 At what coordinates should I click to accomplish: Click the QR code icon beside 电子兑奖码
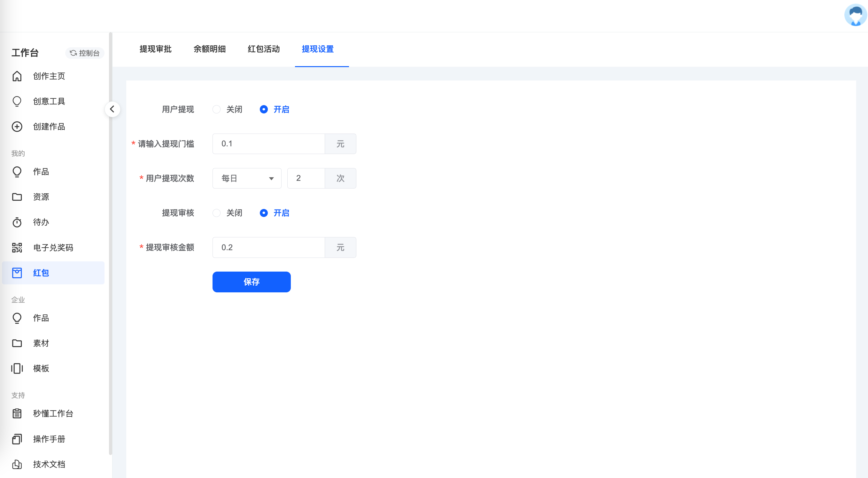[17, 248]
